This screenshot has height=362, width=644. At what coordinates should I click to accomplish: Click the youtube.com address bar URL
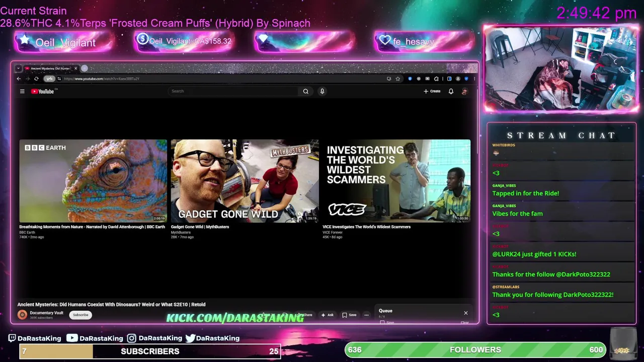(102, 78)
